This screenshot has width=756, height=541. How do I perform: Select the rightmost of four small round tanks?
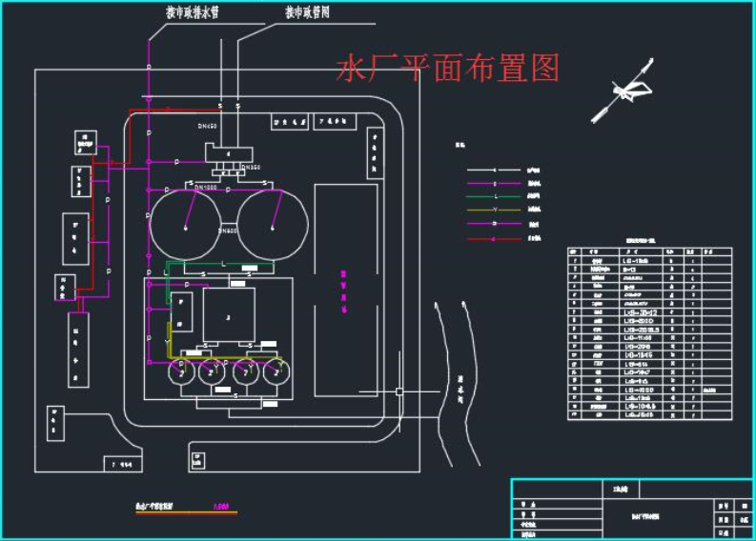tap(276, 372)
